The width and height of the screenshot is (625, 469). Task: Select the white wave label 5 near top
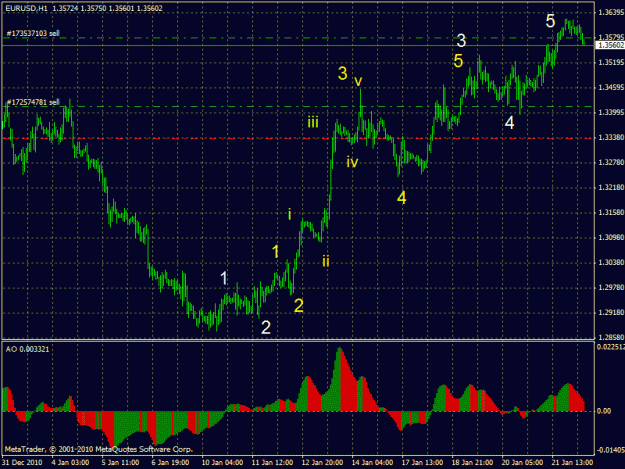[x=550, y=21]
